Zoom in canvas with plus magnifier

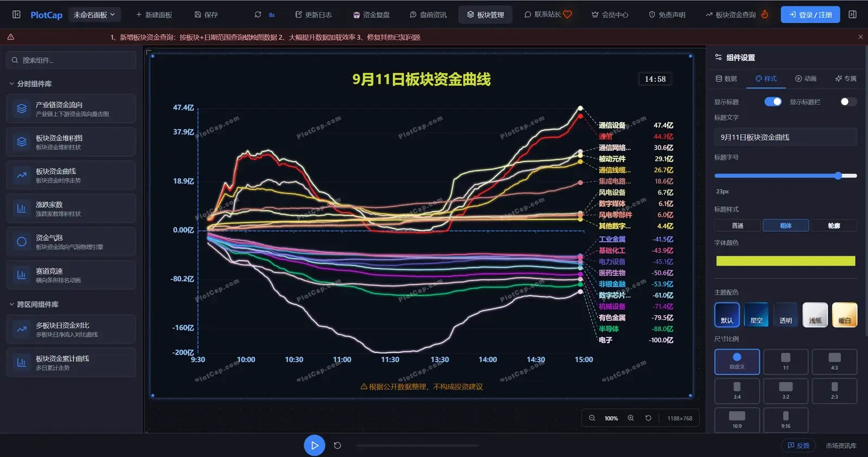[x=630, y=418]
